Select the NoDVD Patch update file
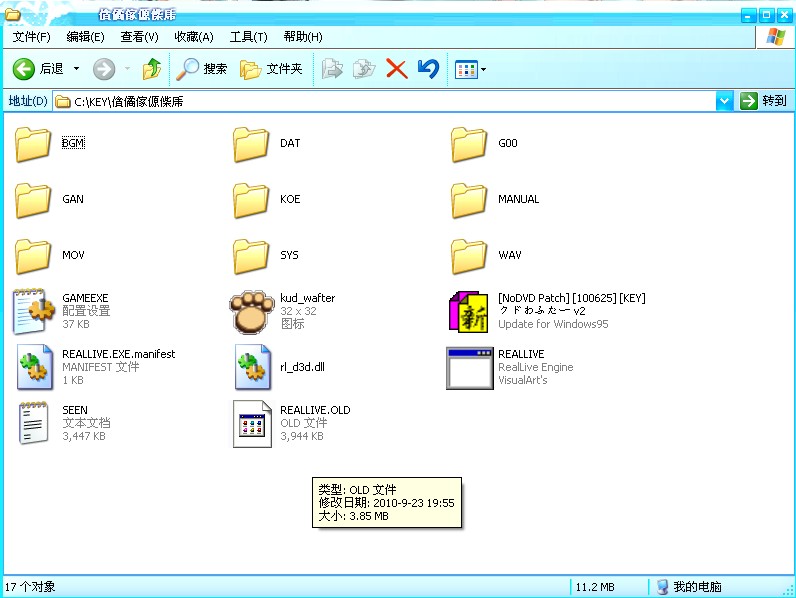 click(x=469, y=311)
